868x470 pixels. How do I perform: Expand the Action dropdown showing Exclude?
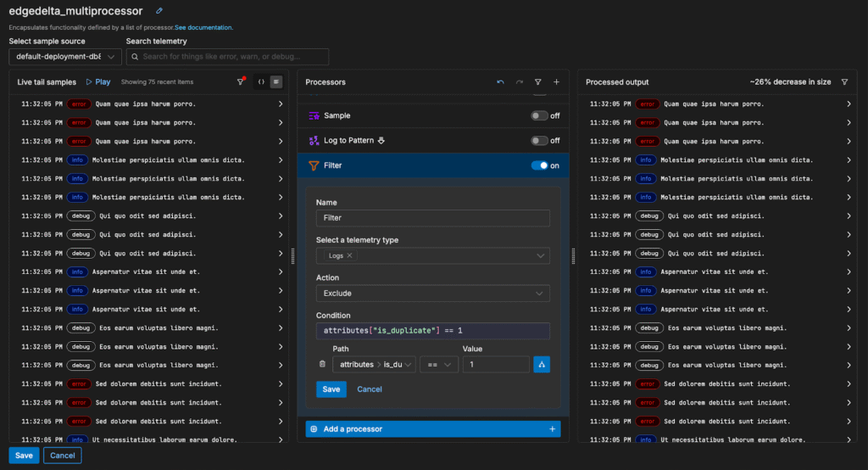[432, 294]
